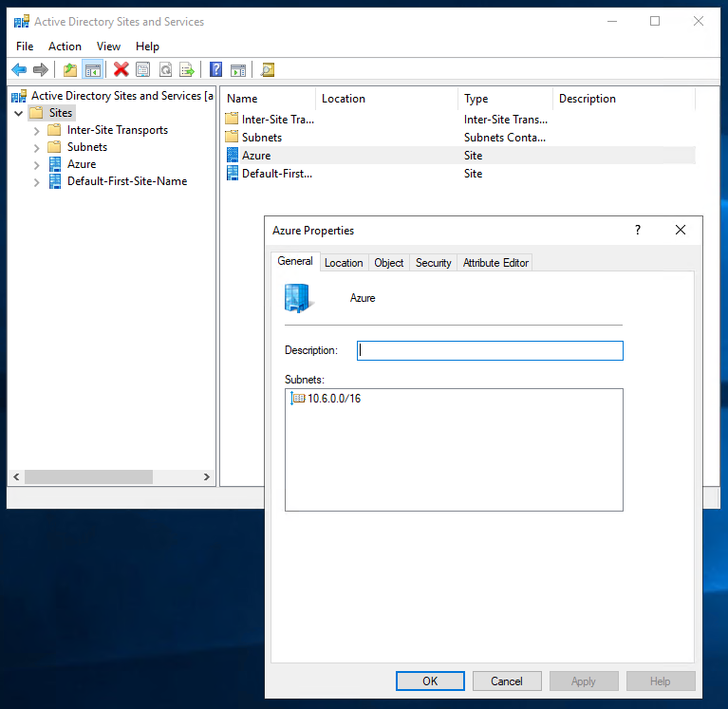Expand the Default-First-Site-Name tree node
Viewport: 728px width, 709px height.
pyautogui.click(x=36, y=182)
